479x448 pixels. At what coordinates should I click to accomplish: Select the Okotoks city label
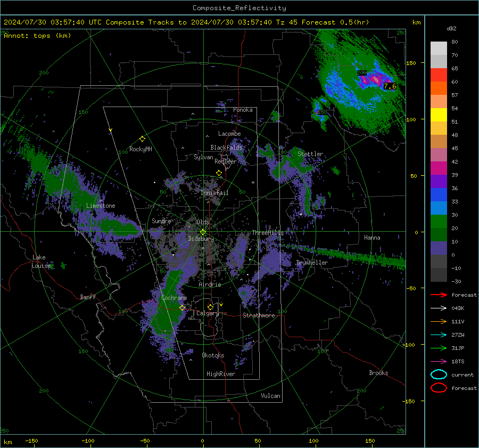pos(213,355)
